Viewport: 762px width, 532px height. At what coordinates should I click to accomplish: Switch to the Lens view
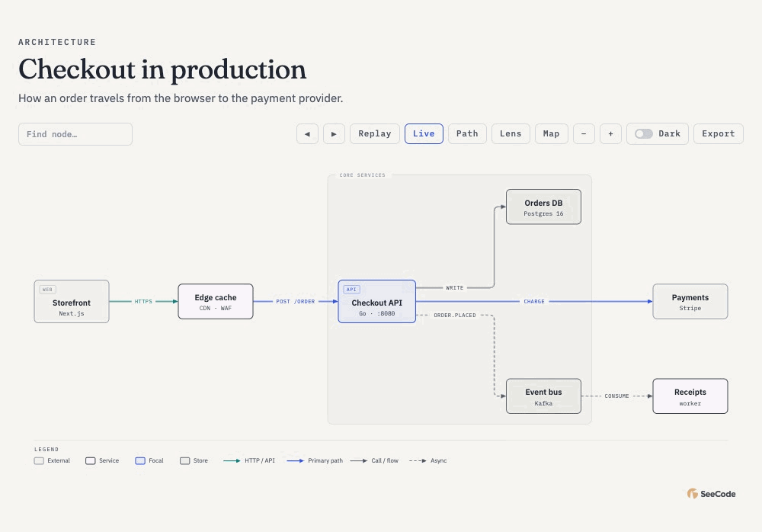click(511, 133)
